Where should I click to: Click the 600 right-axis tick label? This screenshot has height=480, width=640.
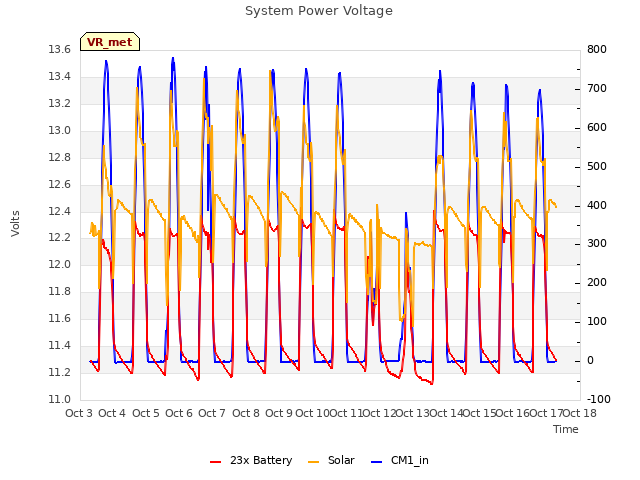(x=597, y=127)
